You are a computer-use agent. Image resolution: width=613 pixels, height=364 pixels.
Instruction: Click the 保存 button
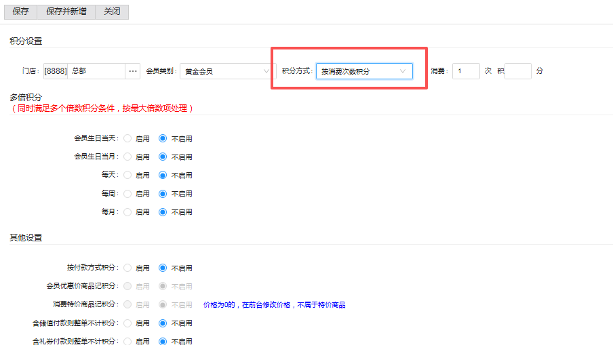point(21,12)
